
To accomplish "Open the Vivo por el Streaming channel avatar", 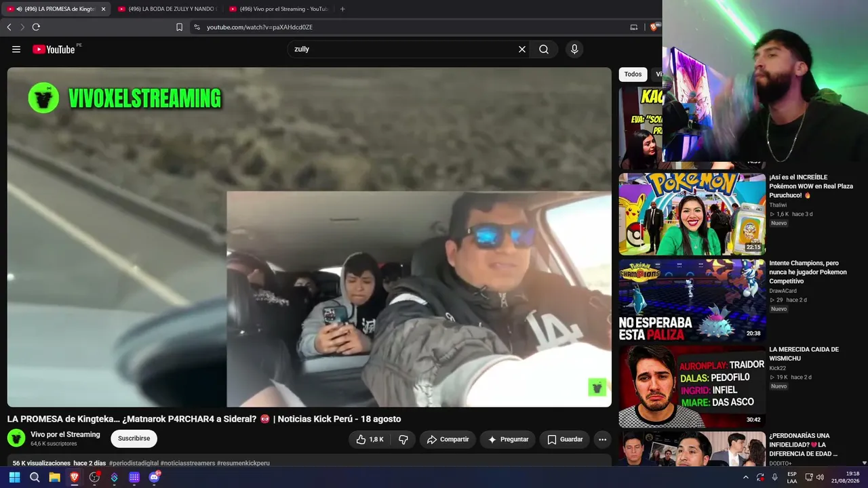I will click(16, 438).
